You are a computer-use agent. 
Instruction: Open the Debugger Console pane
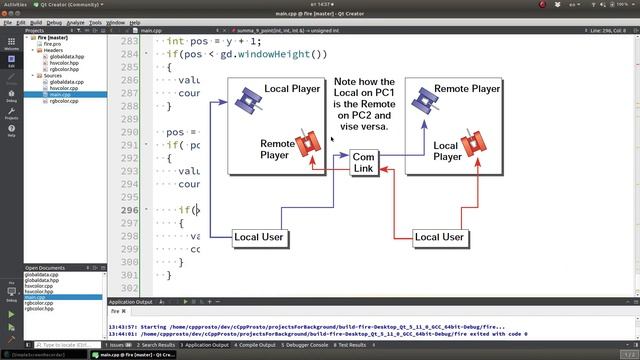click(304, 345)
